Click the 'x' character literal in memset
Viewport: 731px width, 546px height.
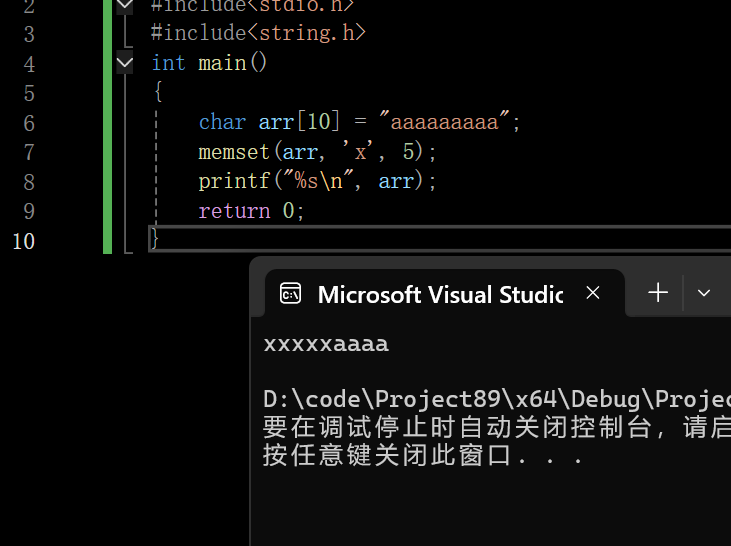358,151
